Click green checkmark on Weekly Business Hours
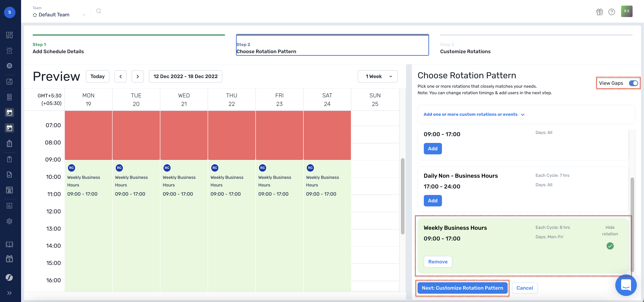The image size is (644, 302). [x=610, y=246]
